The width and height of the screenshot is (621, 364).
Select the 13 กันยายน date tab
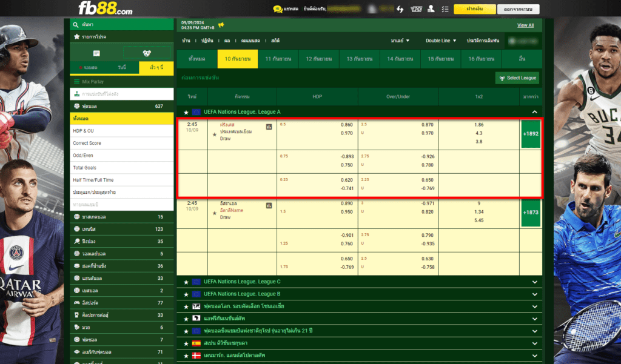(x=359, y=59)
